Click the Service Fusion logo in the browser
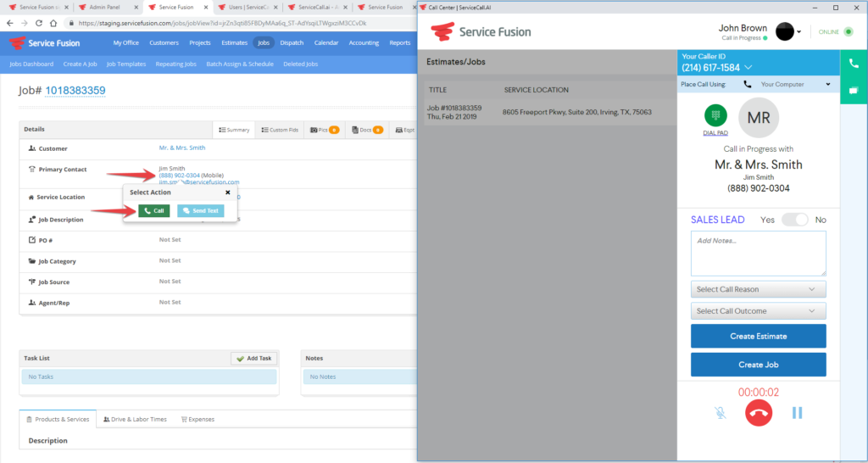This screenshot has width=868, height=463. [x=44, y=42]
